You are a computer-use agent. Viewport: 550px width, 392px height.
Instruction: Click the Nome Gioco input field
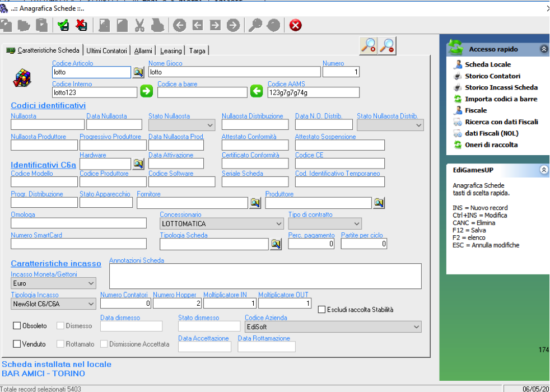(x=234, y=72)
